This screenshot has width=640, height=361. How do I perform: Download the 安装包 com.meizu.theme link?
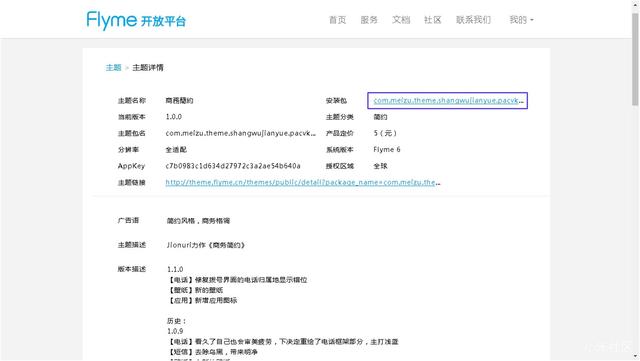[x=448, y=100]
